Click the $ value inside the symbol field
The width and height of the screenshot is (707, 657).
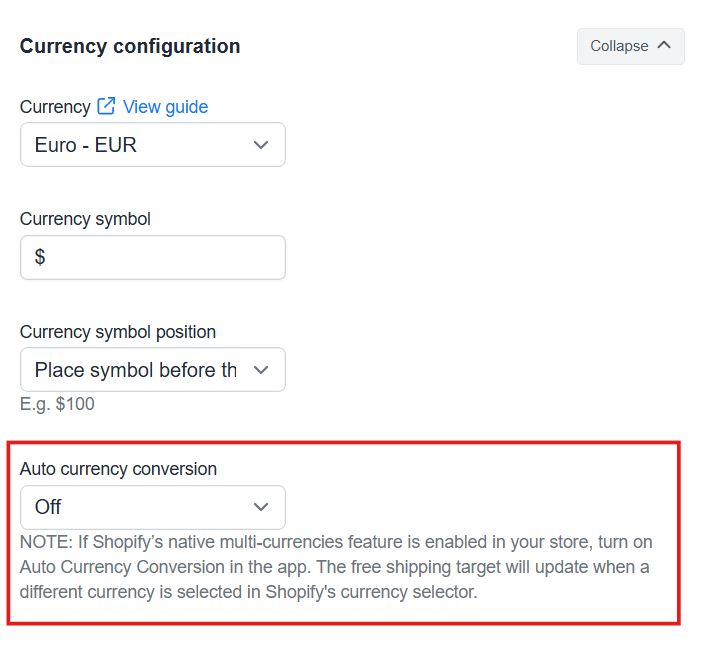point(40,257)
